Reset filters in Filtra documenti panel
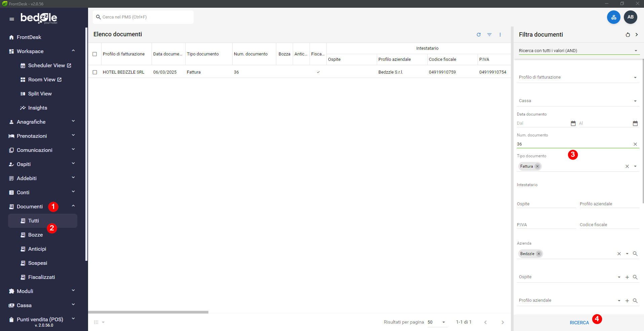This screenshot has height=331, width=644. coord(628,35)
